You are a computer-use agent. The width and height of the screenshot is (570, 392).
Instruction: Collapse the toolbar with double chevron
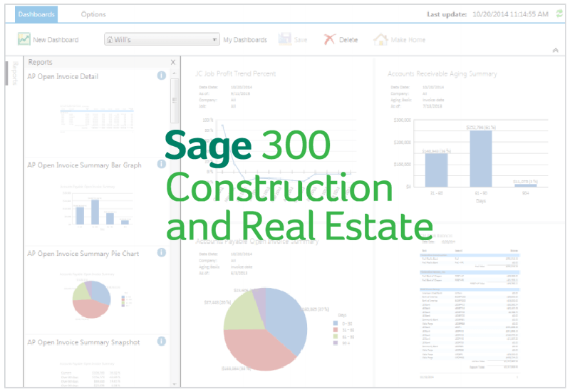556,51
